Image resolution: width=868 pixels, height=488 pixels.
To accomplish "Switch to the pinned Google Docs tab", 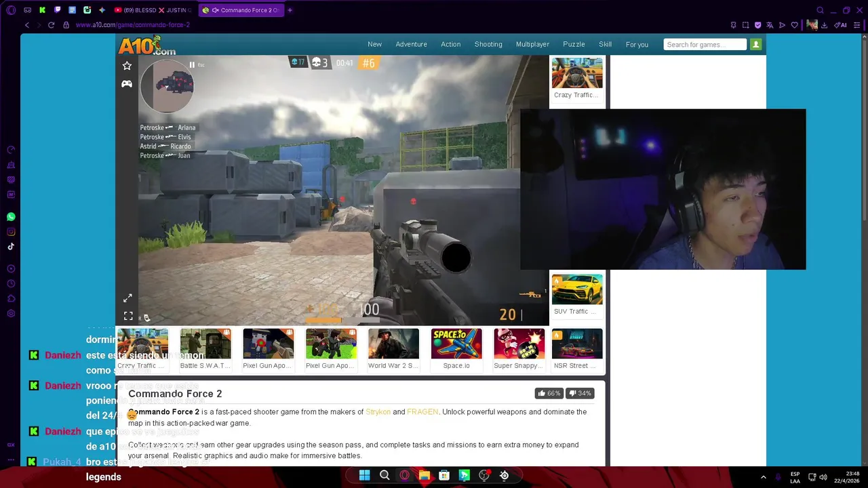I will pyautogui.click(x=72, y=10).
